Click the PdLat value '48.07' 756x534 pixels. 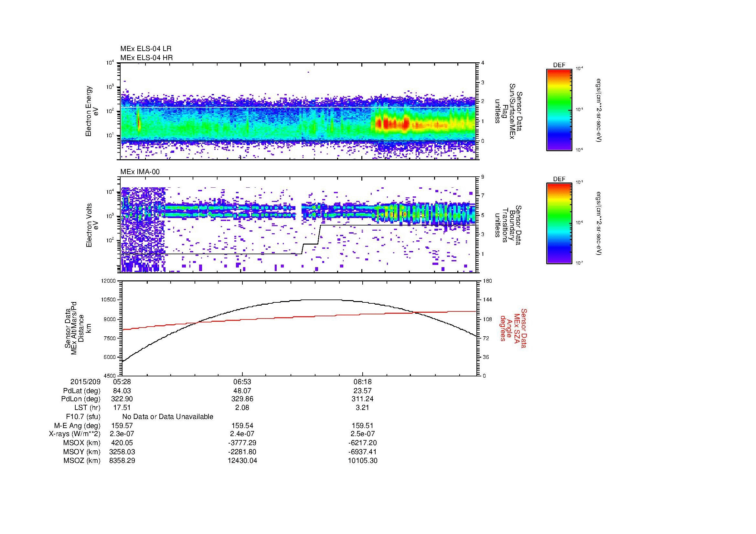click(242, 391)
